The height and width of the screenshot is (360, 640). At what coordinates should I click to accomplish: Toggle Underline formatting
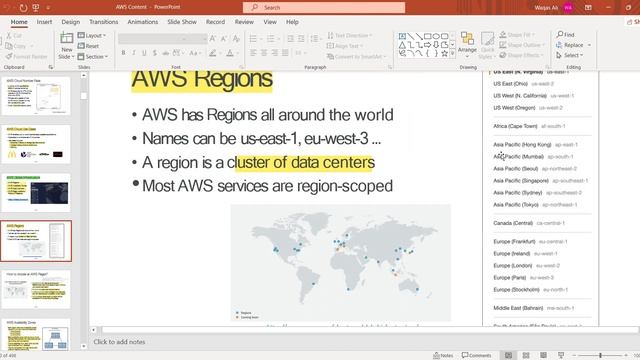pyautogui.click(x=144, y=53)
